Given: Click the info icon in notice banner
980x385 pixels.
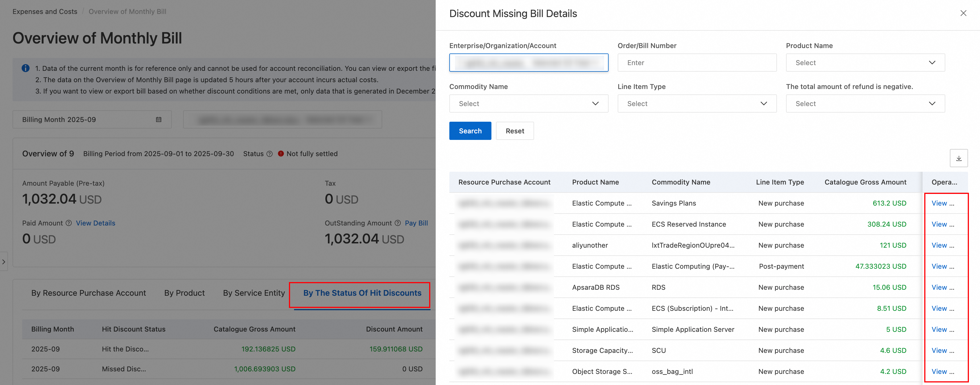Looking at the screenshot, I should coord(26,69).
